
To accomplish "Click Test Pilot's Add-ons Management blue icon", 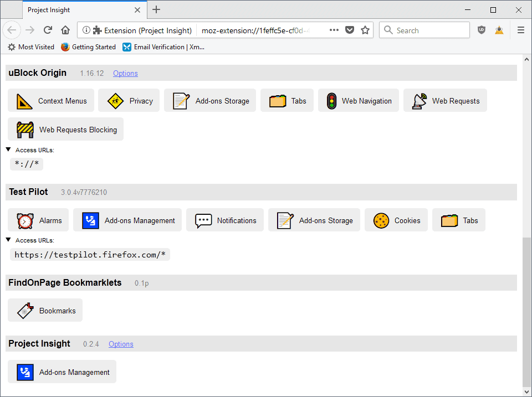I will coord(90,221).
